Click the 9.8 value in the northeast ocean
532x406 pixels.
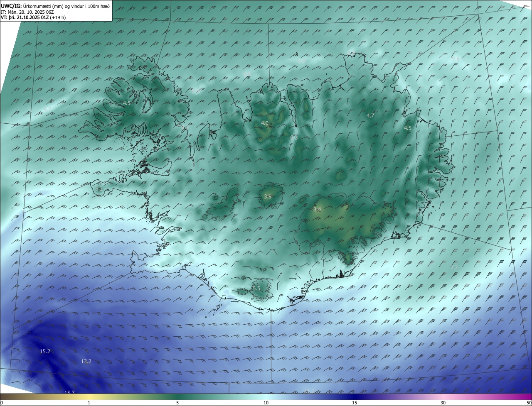pyautogui.click(x=456, y=59)
